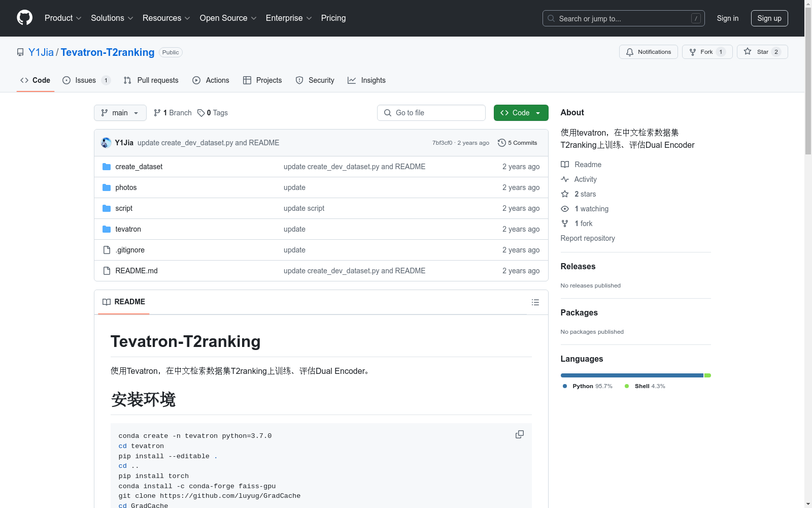Switch to the Projects tab
The image size is (812, 508).
click(262, 80)
